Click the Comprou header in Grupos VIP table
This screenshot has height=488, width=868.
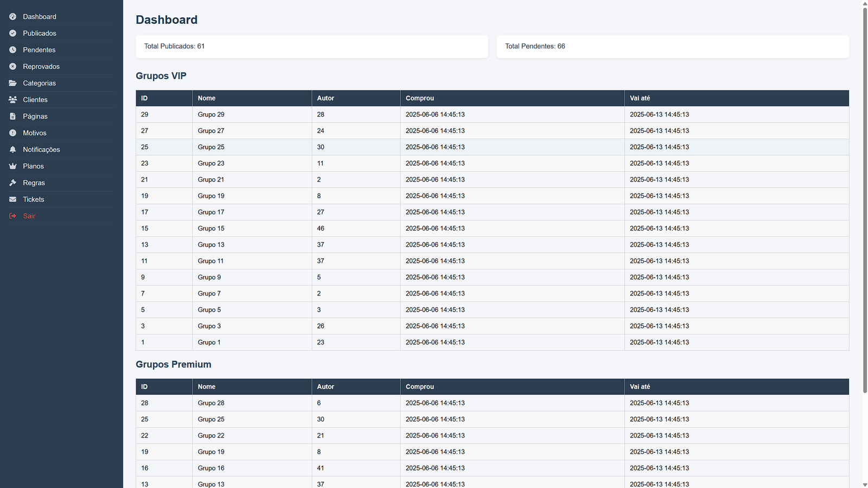coord(512,98)
